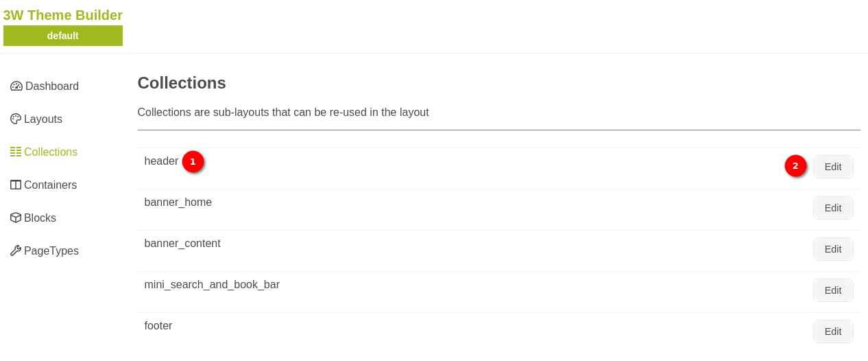Viewport: 868px width, 361px height.
Task: Open the Dashboard menu item
Action: [51, 86]
